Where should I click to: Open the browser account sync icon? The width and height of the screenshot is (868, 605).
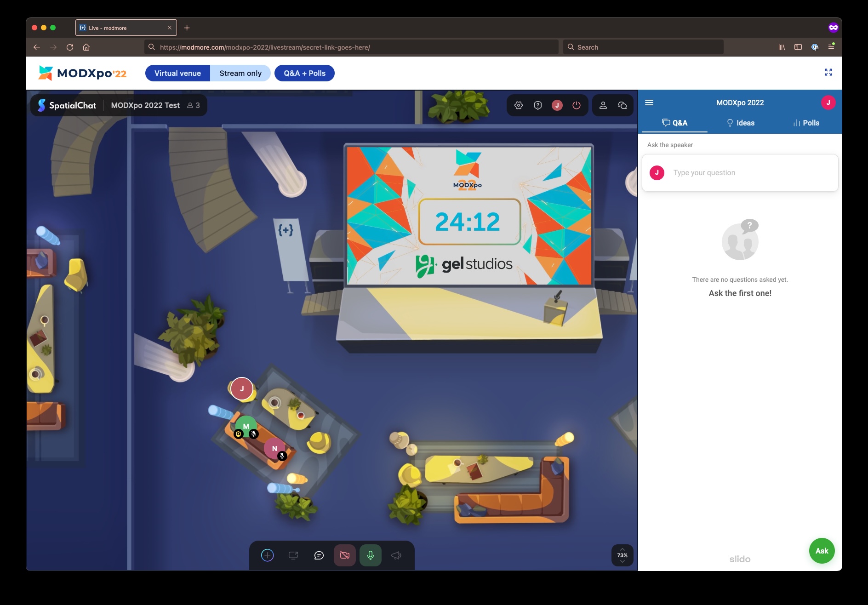[815, 47]
